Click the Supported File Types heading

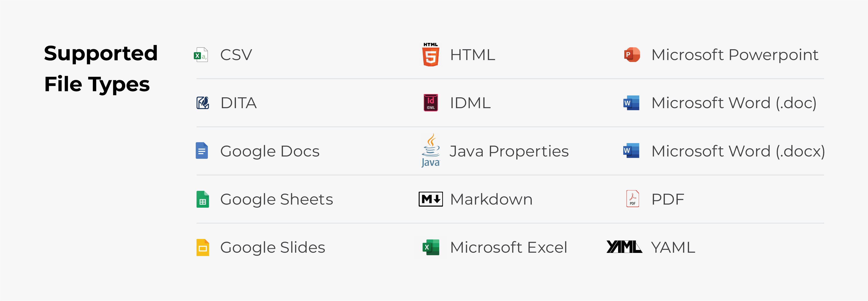click(x=100, y=68)
